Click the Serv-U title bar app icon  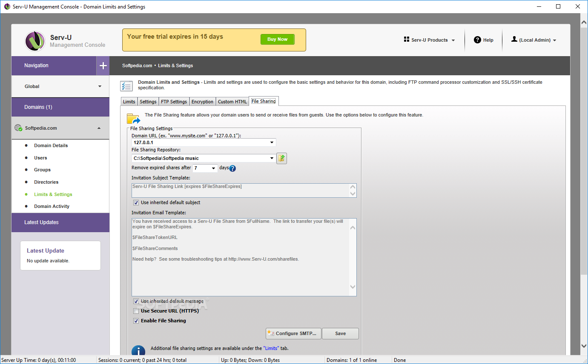[7, 6]
